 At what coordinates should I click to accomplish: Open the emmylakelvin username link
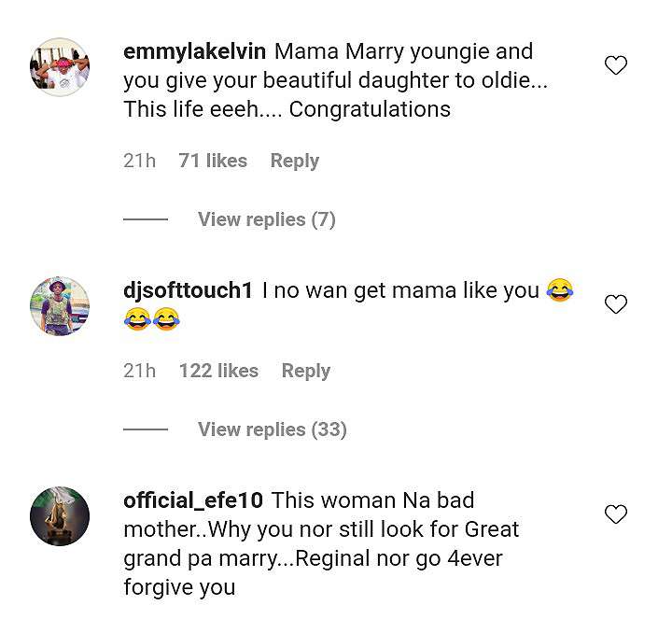(194, 51)
